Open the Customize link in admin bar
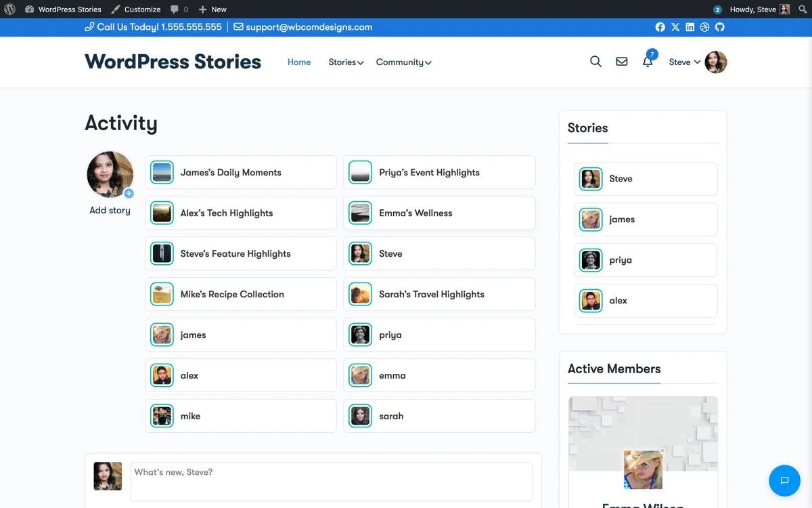This screenshot has width=812, height=508. click(135, 9)
